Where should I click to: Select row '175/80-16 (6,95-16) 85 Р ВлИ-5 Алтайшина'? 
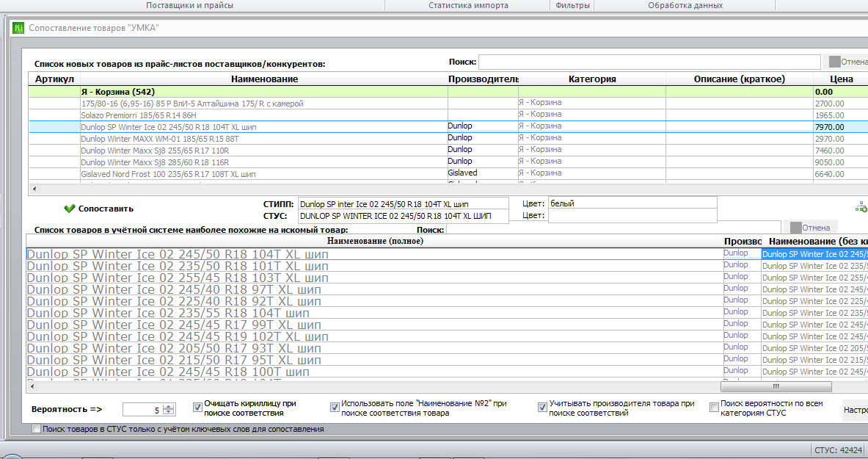pyautogui.click(x=448, y=103)
